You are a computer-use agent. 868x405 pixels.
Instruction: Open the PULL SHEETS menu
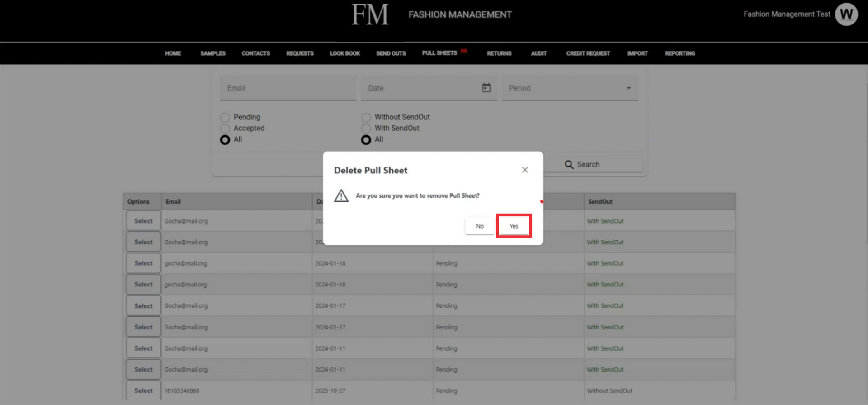(x=439, y=53)
